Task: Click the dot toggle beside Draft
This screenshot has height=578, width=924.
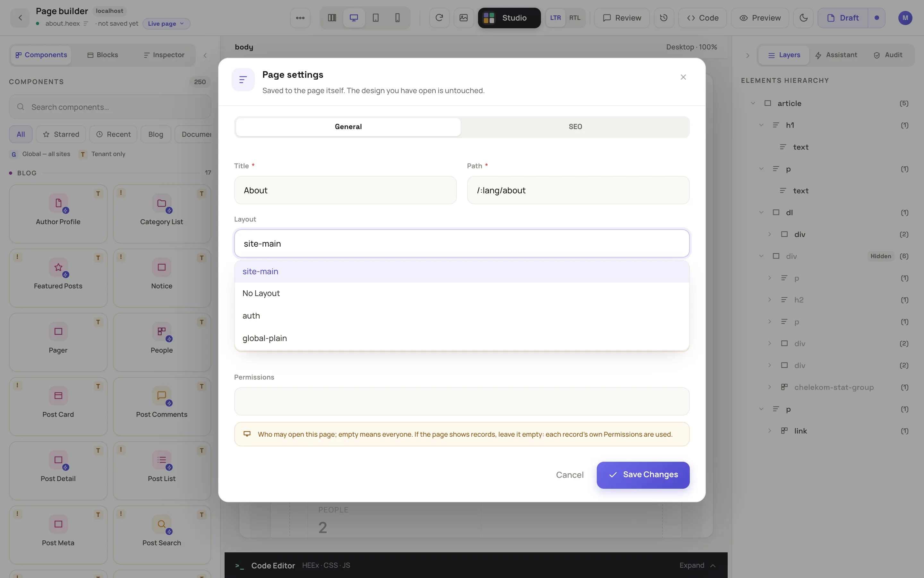Action: pyautogui.click(x=877, y=18)
